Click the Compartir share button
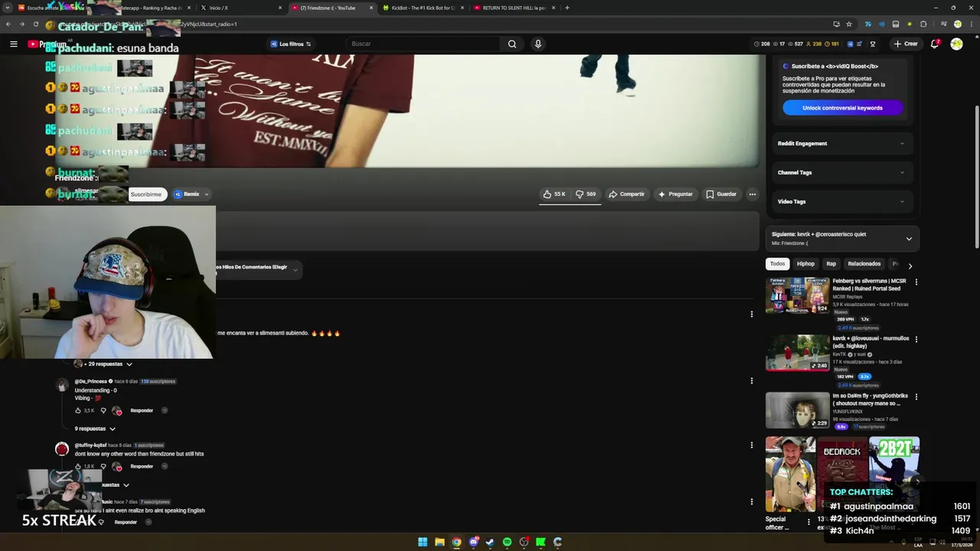Image resolution: width=980 pixels, height=551 pixels. [627, 194]
